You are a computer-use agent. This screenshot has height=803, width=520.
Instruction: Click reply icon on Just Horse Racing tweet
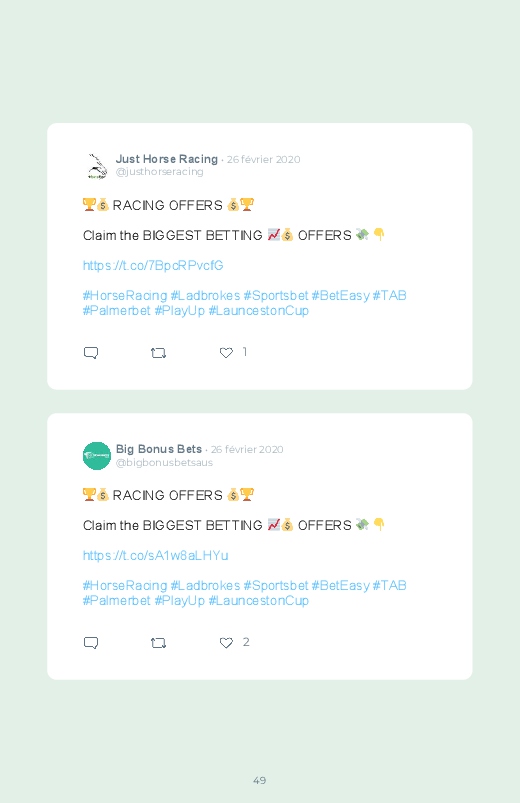[x=91, y=353]
